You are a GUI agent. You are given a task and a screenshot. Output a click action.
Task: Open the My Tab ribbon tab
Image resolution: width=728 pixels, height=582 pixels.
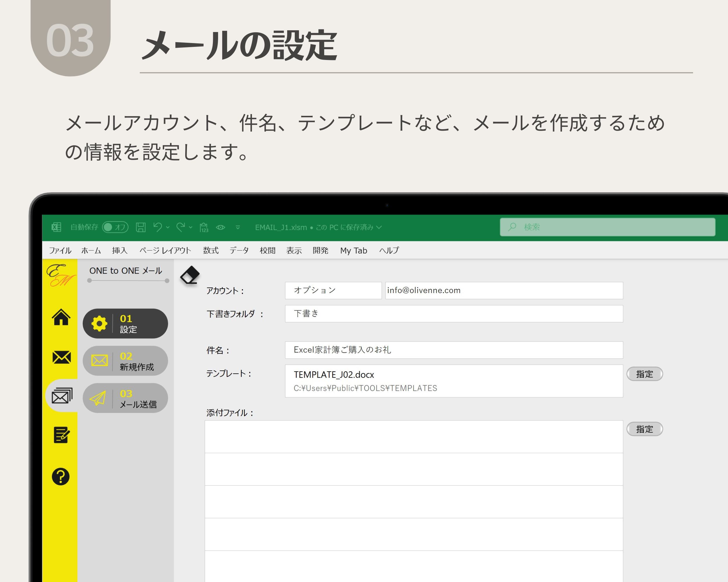coord(354,251)
